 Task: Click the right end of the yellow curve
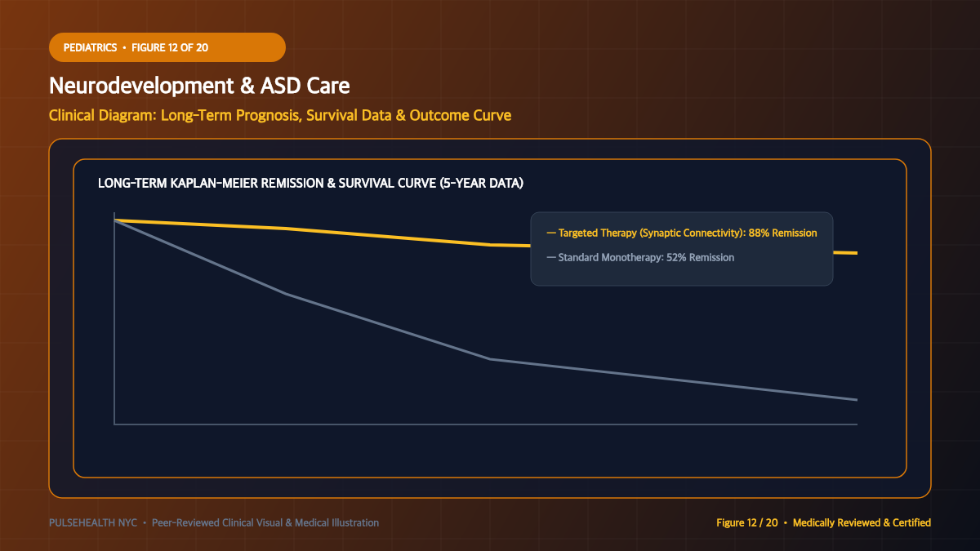[x=854, y=253]
